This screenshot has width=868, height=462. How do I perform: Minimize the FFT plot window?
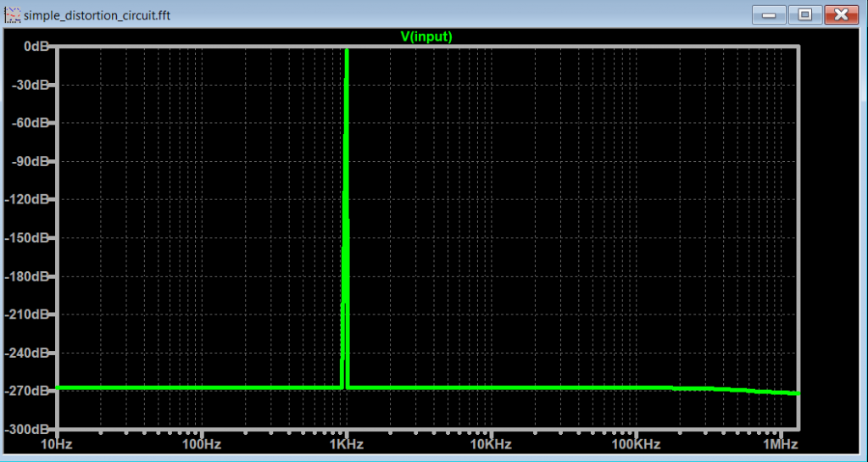click(x=770, y=14)
